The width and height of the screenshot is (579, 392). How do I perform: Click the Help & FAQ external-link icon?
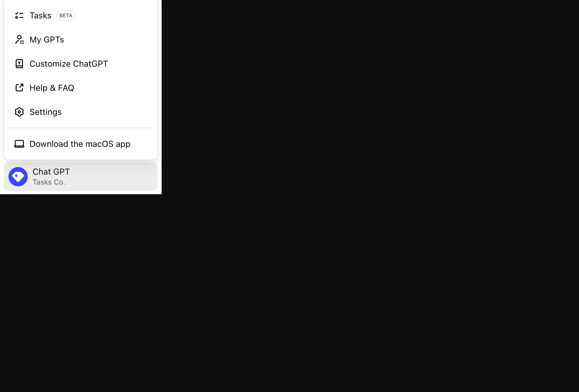[19, 88]
